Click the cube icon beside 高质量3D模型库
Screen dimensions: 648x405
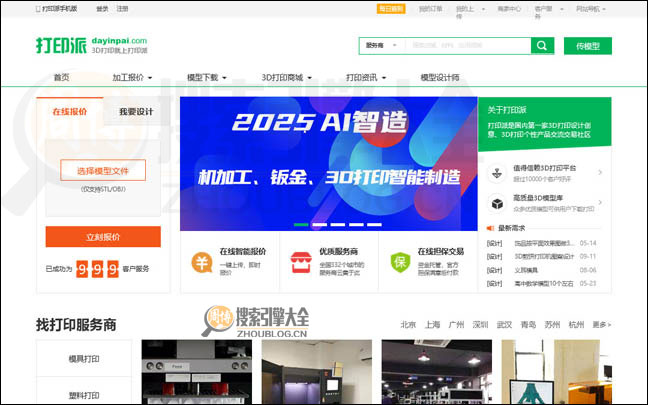(497, 203)
